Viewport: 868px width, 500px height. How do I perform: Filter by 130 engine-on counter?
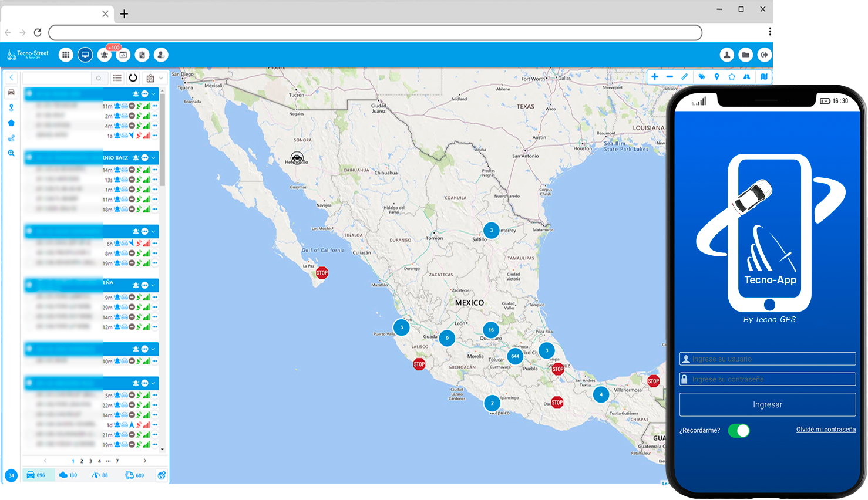coord(68,475)
